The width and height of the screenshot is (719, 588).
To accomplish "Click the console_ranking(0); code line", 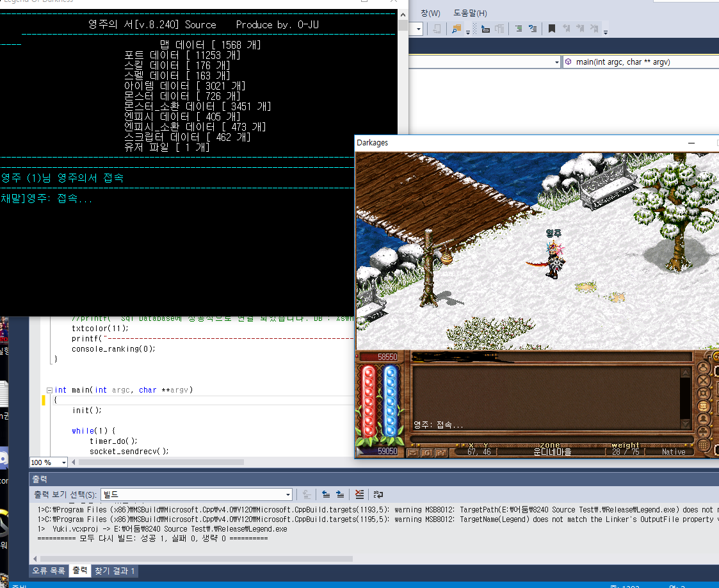I will [113, 349].
